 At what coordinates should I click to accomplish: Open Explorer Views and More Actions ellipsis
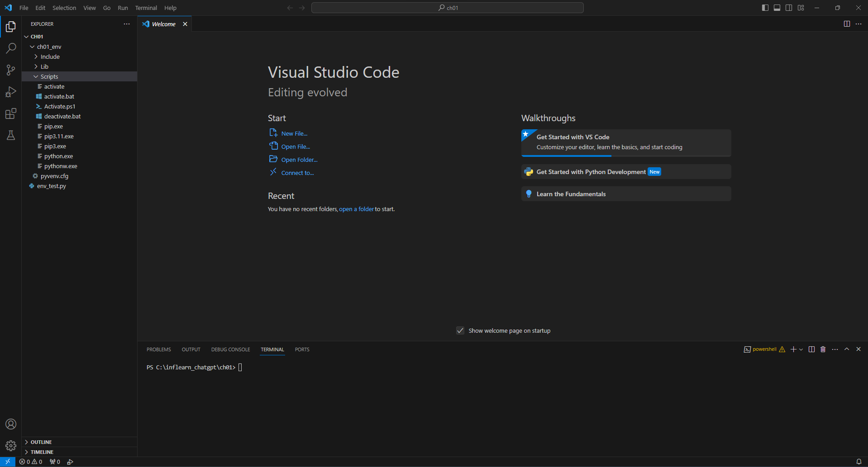(x=127, y=24)
